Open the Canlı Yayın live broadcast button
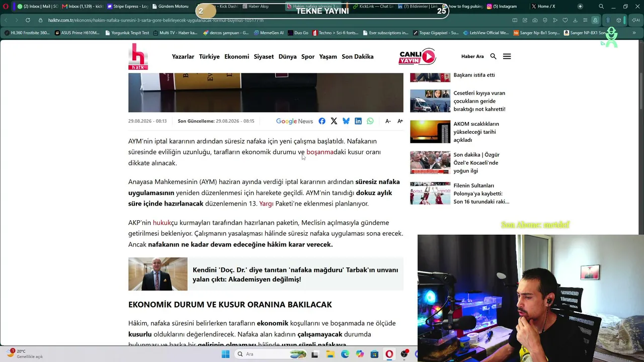This screenshot has height=362, width=644. pyautogui.click(x=417, y=57)
